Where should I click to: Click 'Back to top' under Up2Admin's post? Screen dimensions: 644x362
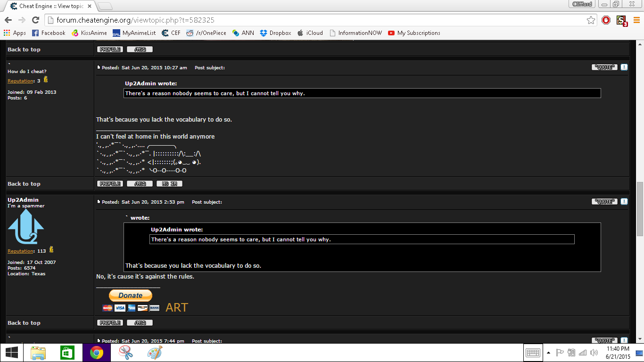[24, 323]
